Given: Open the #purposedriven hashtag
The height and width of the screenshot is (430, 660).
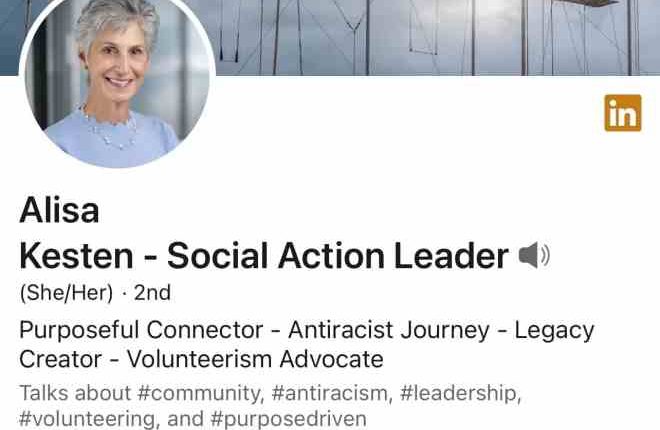Looking at the screenshot, I should 288,419.
